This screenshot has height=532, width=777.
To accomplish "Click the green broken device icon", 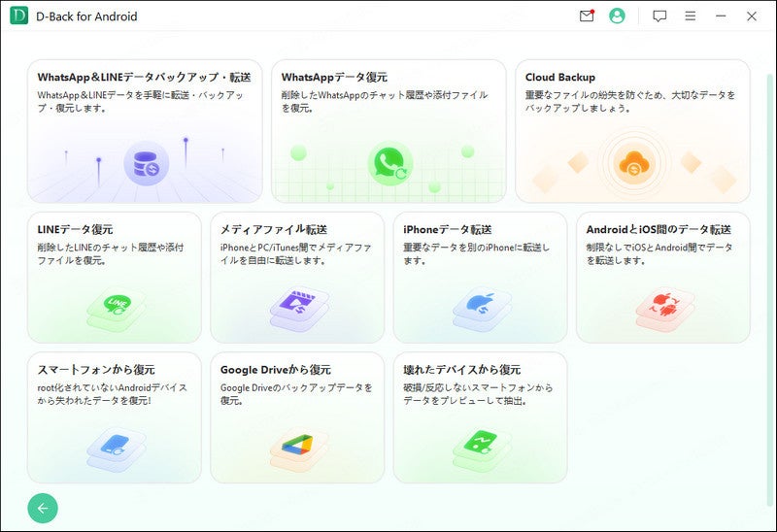I will (482, 449).
